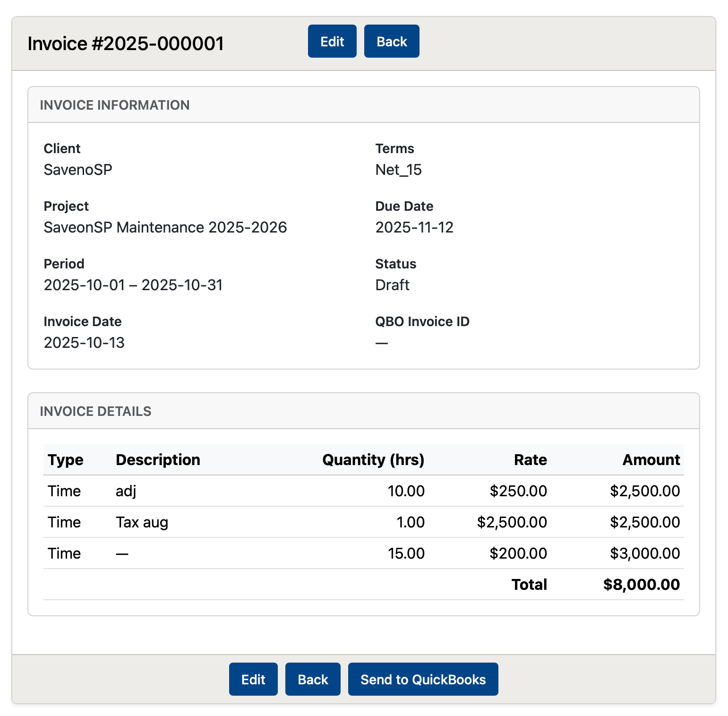Select the Total amount $8,000.00
Image resolution: width=728 pixels, height=716 pixels.
pyautogui.click(x=641, y=585)
